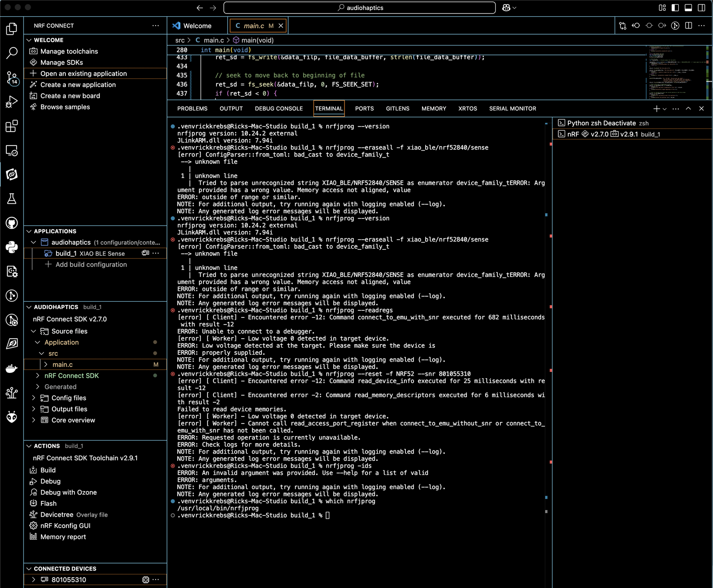Click audiohaptics search command center

click(359, 8)
